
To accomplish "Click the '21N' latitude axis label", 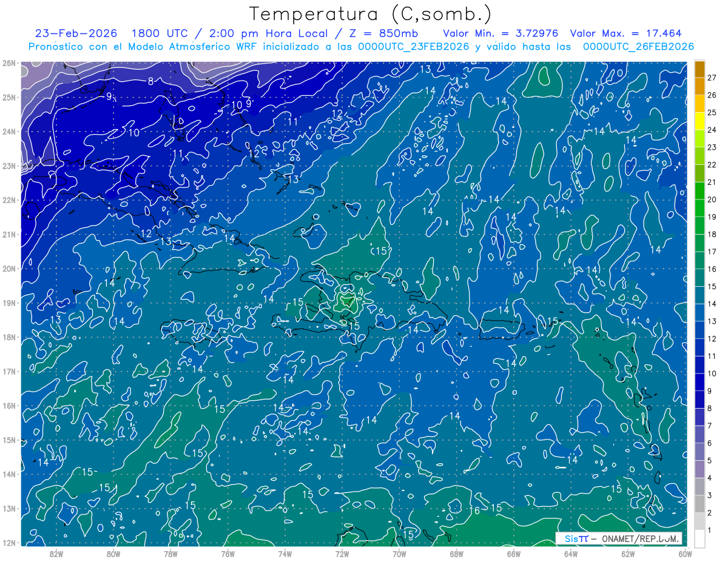I will (x=8, y=234).
